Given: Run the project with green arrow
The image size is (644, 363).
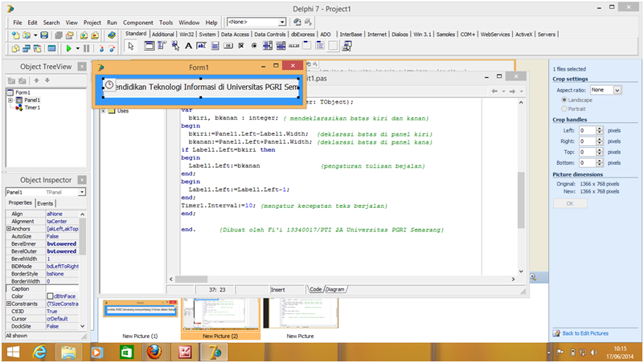Looking at the screenshot, I should [68, 48].
